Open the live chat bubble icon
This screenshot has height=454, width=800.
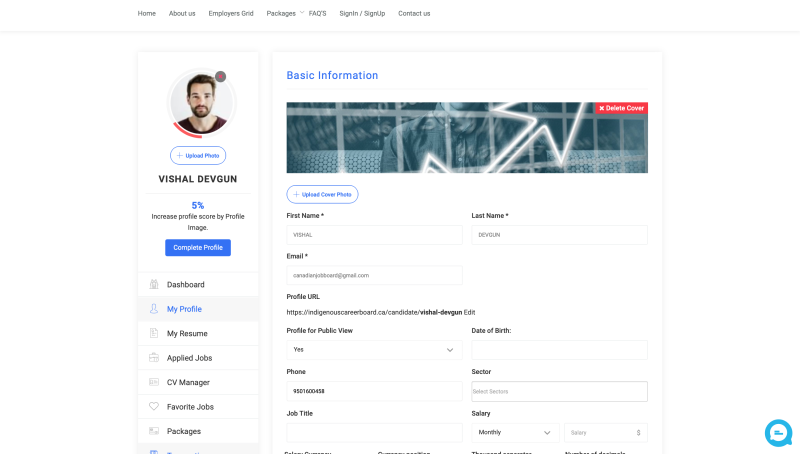click(x=778, y=432)
